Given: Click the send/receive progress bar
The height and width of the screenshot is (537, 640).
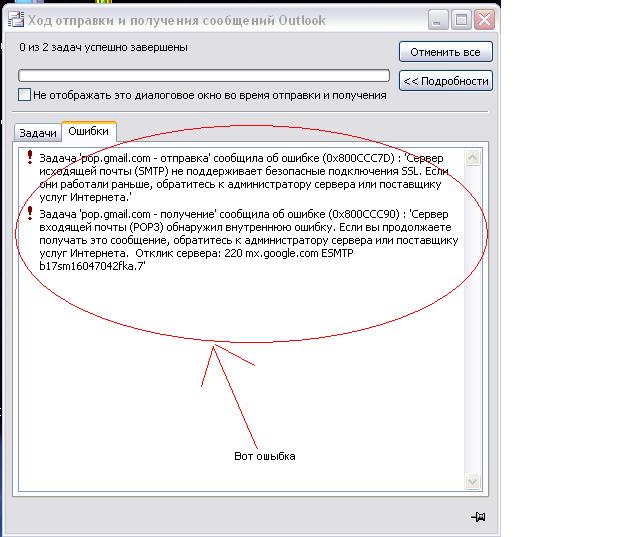Looking at the screenshot, I should (204, 75).
